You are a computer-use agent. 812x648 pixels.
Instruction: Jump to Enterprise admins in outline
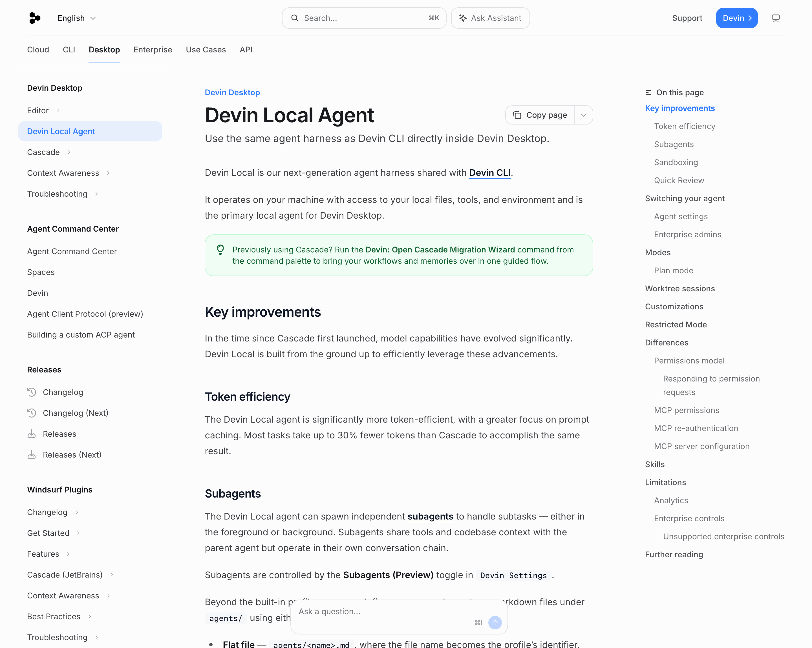point(688,235)
